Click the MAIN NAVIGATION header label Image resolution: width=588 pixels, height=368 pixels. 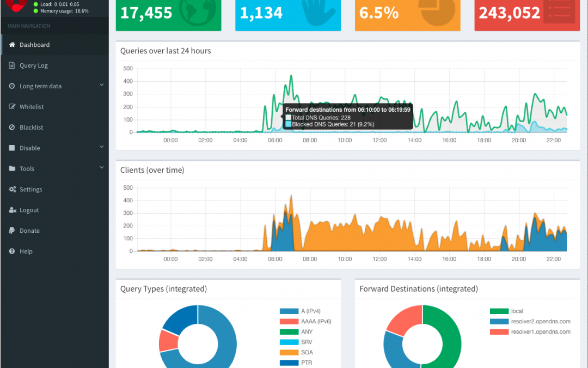(29, 26)
